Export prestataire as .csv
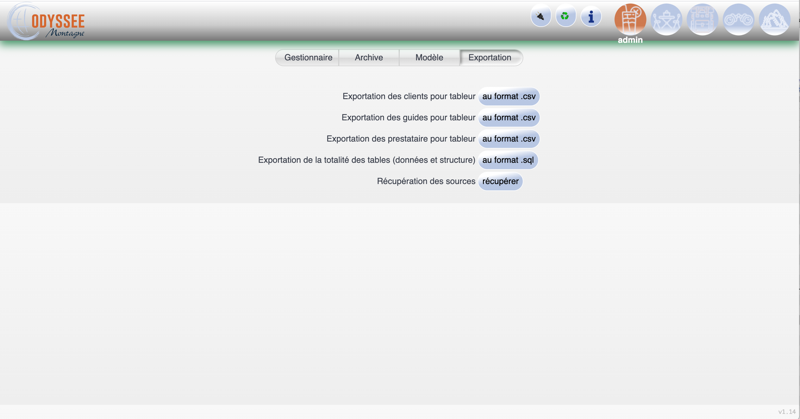This screenshot has height=419, width=800. (509, 139)
